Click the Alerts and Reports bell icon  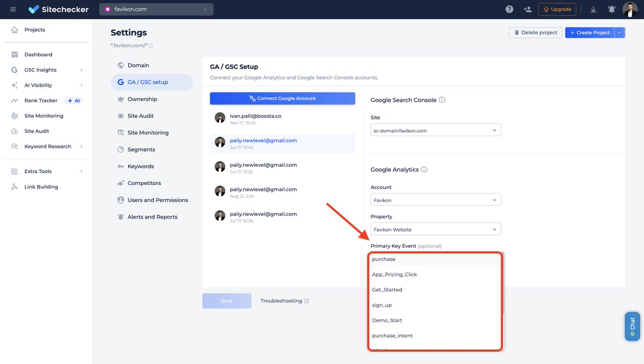pos(121,217)
